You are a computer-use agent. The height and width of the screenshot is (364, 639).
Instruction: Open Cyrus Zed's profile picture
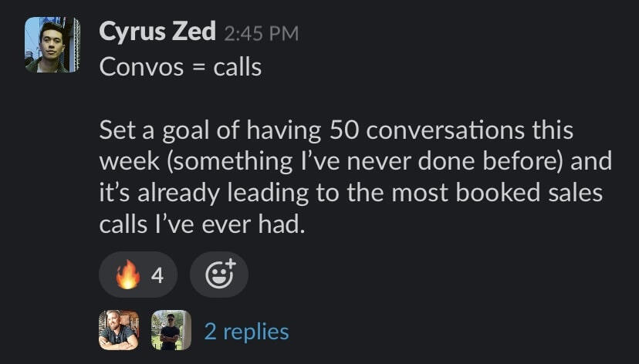coord(52,45)
